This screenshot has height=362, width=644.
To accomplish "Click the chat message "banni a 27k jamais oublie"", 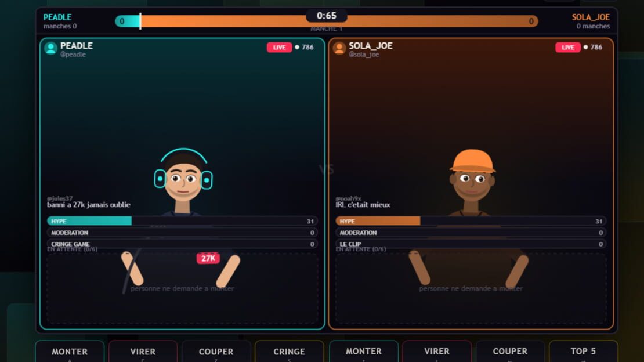I will click(x=89, y=205).
